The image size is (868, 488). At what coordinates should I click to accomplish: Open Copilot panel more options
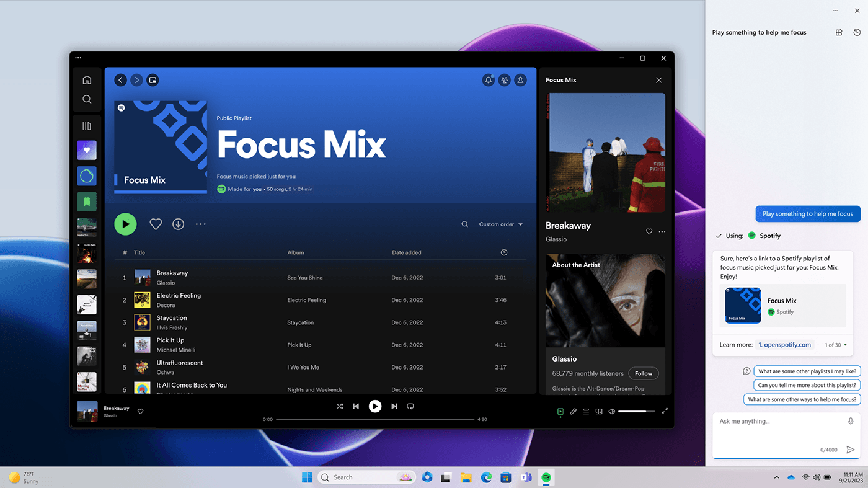click(835, 11)
